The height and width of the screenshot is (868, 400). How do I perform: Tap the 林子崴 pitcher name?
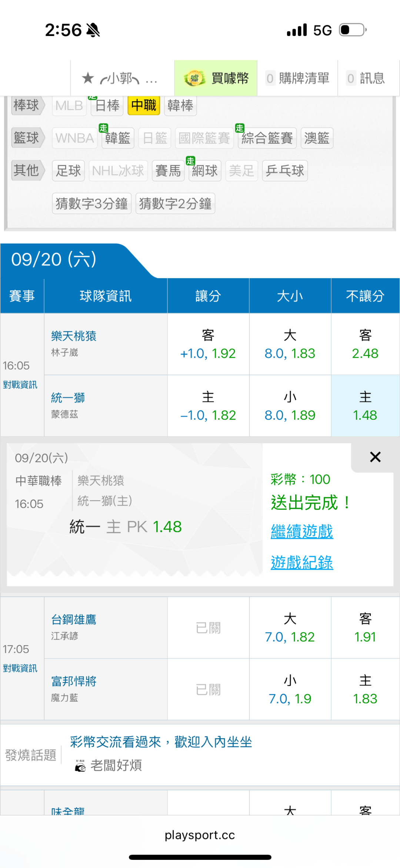[65, 353]
